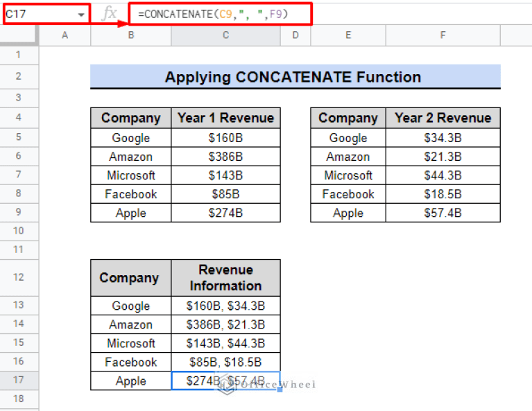
Task: Click cell '$386B, $21.3B'
Action: [x=225, y=324]
